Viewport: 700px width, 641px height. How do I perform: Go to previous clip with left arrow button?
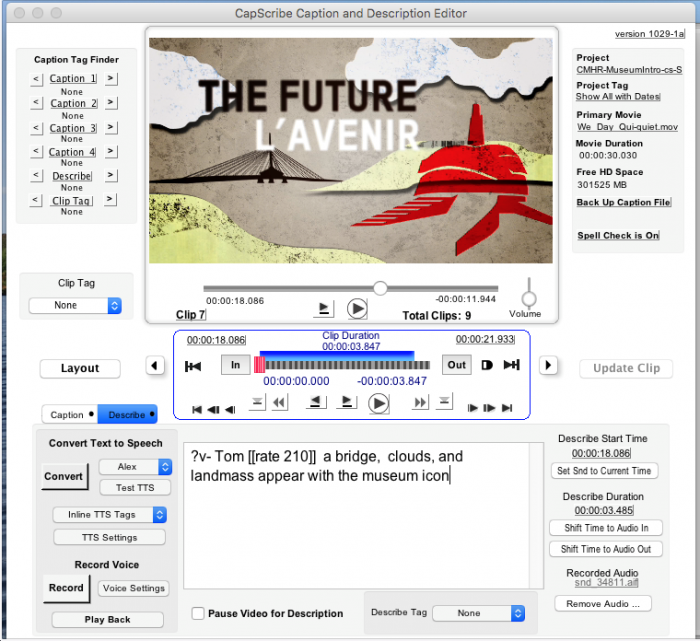click(155, 366)
